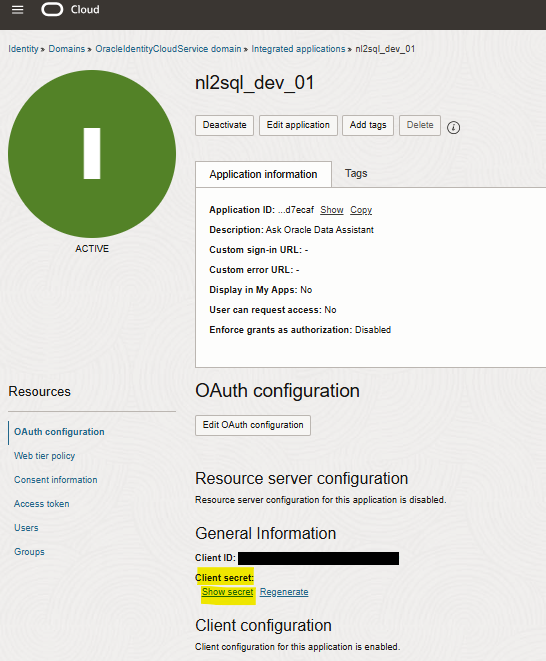Click the nl2sql_dev_01 page title
546x661 pixels.
(254, 83)
